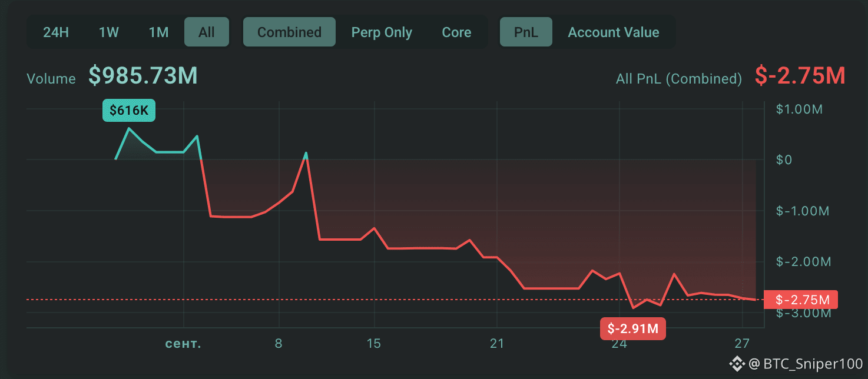
Task: Click the 24 date axis label
Action: [619, 343]
